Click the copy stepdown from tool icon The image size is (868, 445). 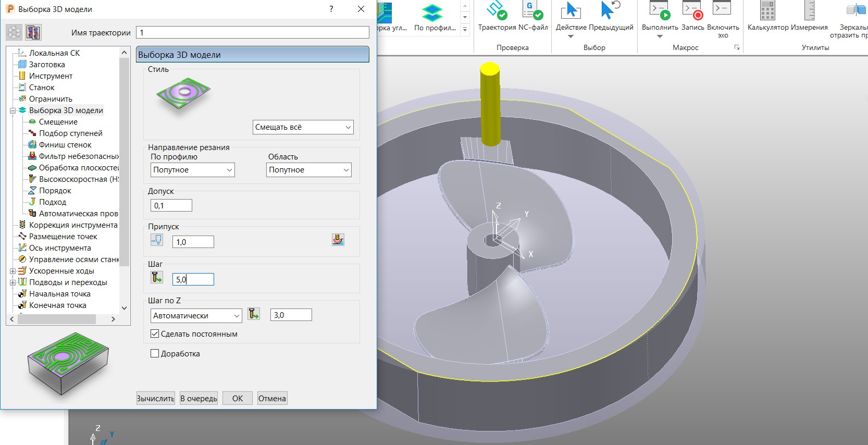(254, 314)
